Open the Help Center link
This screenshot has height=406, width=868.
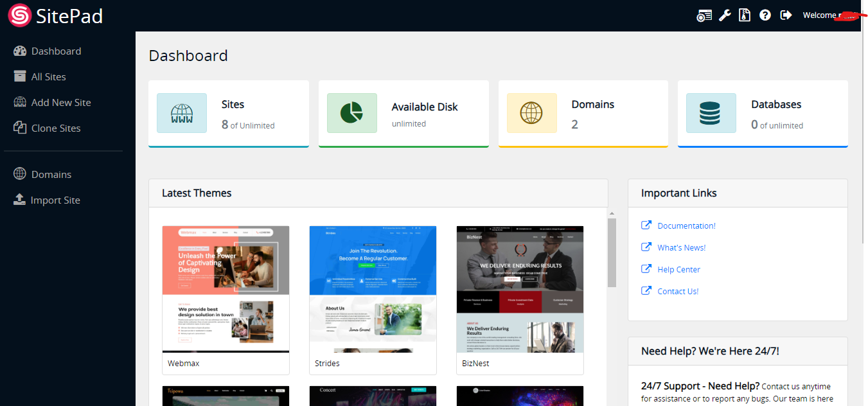pos(679,269)
